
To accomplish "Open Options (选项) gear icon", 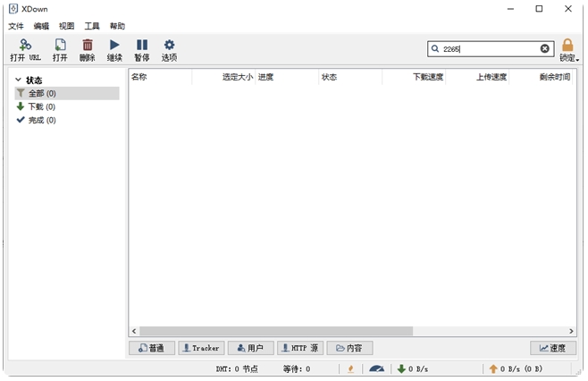I will tap(169, 45).
